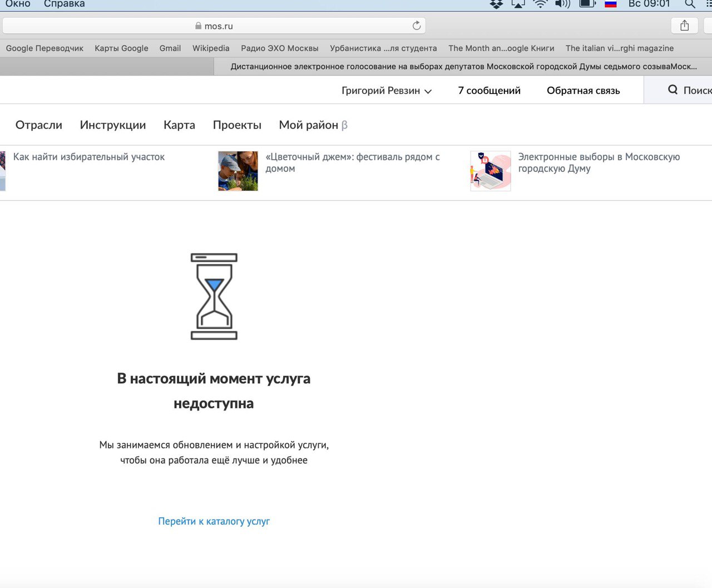Open the Инструкции menu item

(113, 125)
